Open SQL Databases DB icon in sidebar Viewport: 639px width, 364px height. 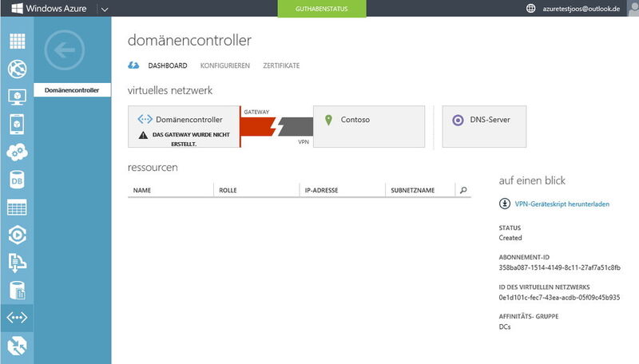17,180
